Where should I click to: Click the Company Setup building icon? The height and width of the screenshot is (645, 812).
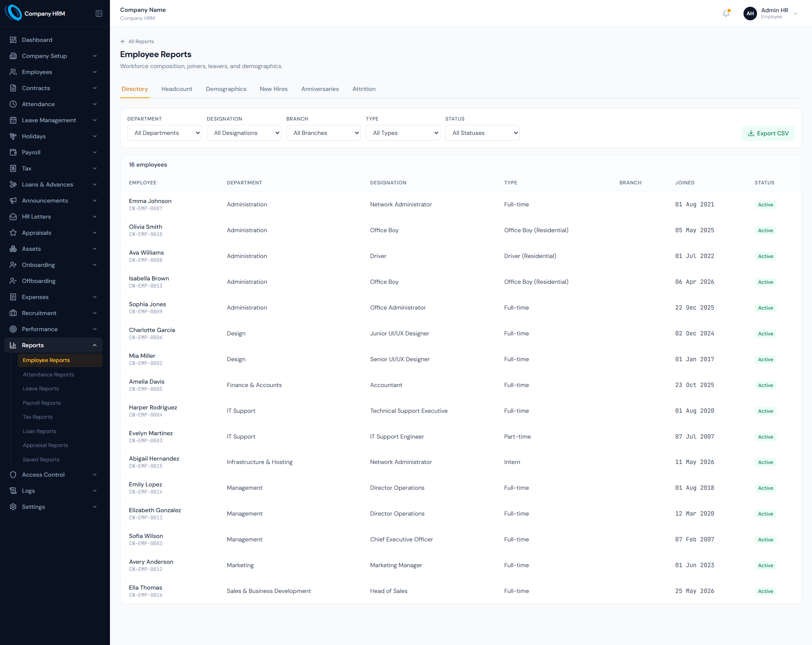(13, 56)
